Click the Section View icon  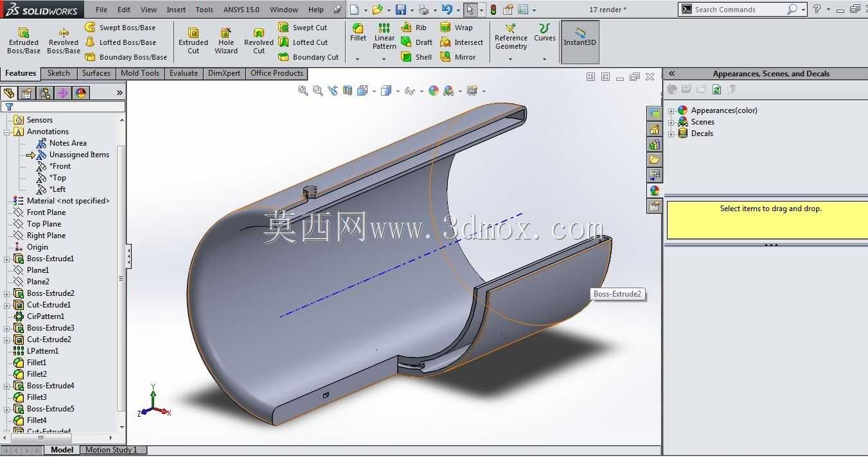[348, 91]
